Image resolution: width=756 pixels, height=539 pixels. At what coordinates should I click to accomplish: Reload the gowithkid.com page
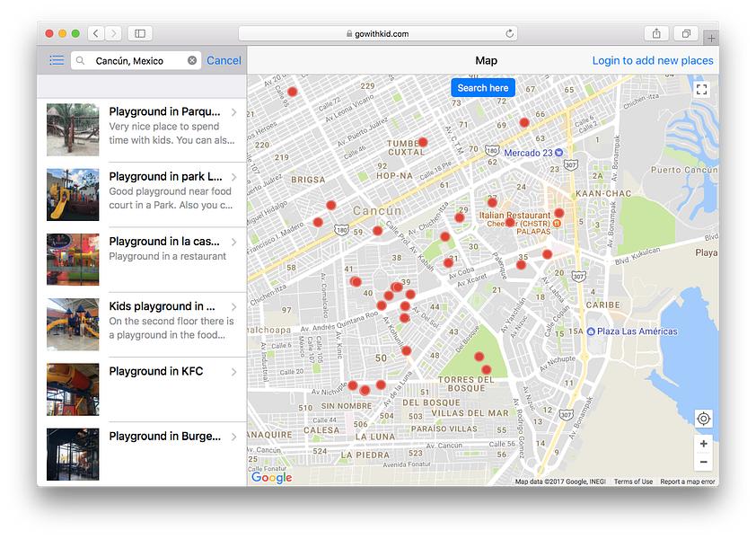coord(509,33)
